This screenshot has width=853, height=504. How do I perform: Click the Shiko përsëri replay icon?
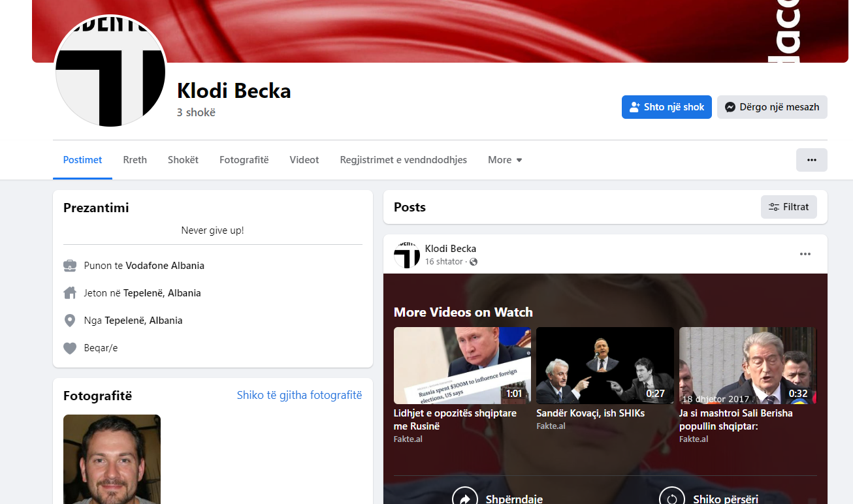(671, 499)
